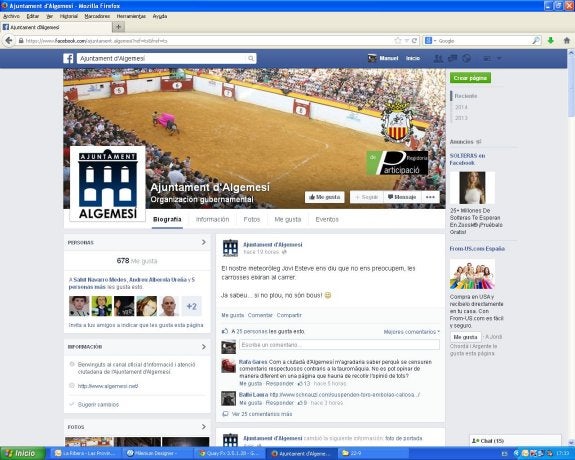Open Editar menu

[x=33, y=16]
